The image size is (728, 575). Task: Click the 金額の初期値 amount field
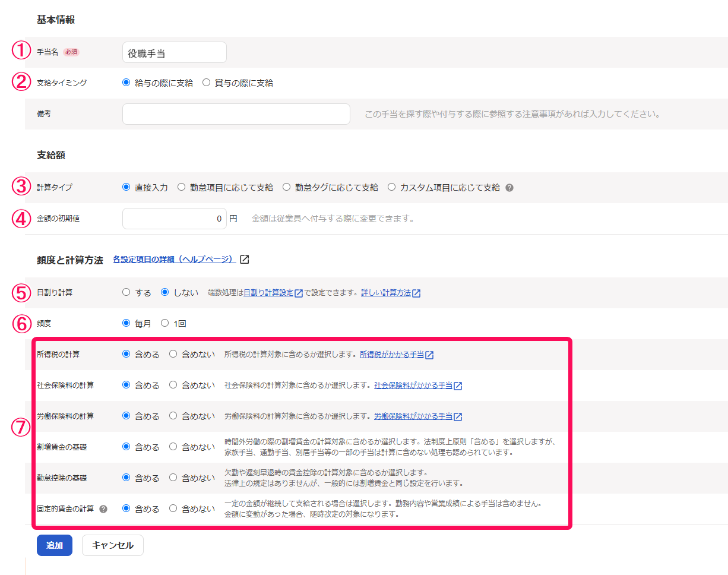pyautogui.click(x=175, y=219)
